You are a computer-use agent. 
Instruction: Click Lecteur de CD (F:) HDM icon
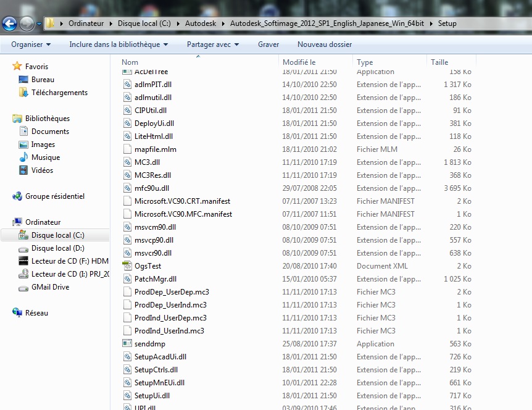tap(23, 261)
